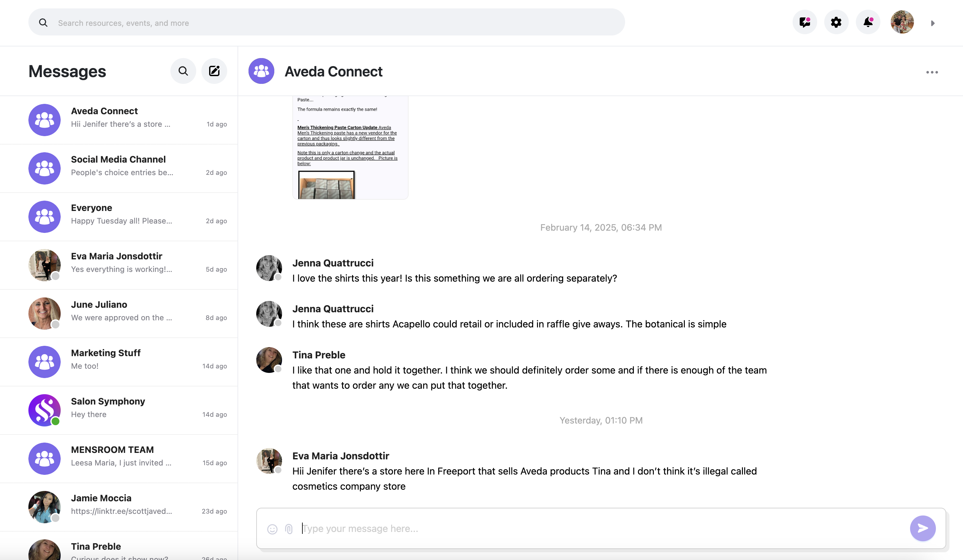This screenshot has height=560, width=963.
Task: Click the 'Hii Jenifer there's a store' message
Action: [524, 479]
